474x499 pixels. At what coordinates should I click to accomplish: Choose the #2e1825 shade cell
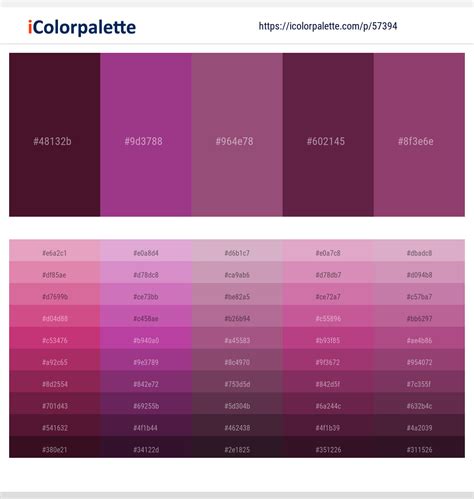coord(237,447)
